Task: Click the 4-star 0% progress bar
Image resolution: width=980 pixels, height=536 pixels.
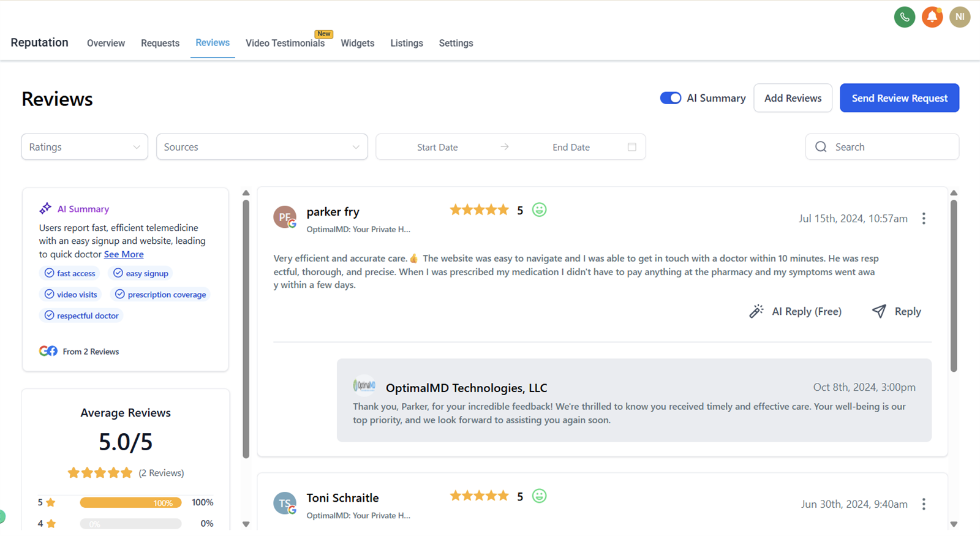Action: (130, 524)
